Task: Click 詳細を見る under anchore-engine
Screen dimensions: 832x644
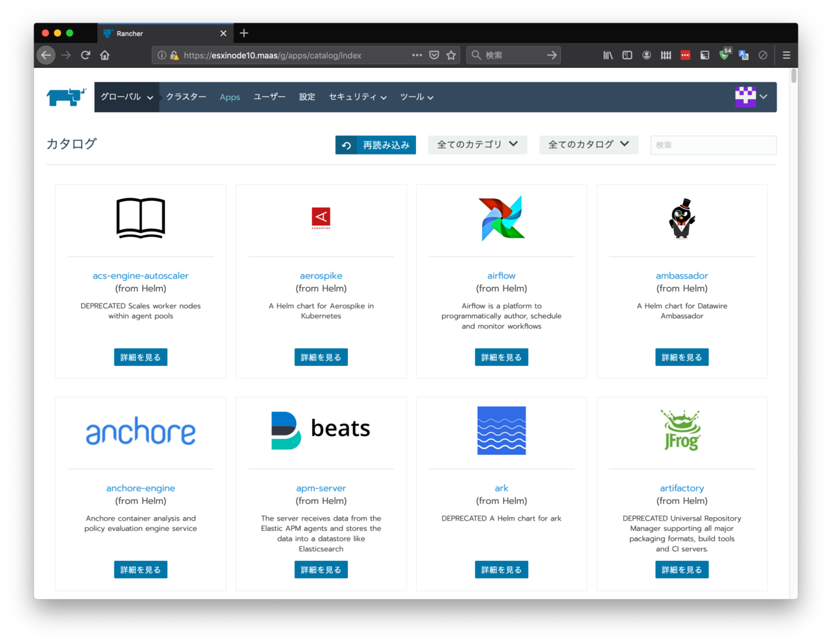Action: coord(141,569)
